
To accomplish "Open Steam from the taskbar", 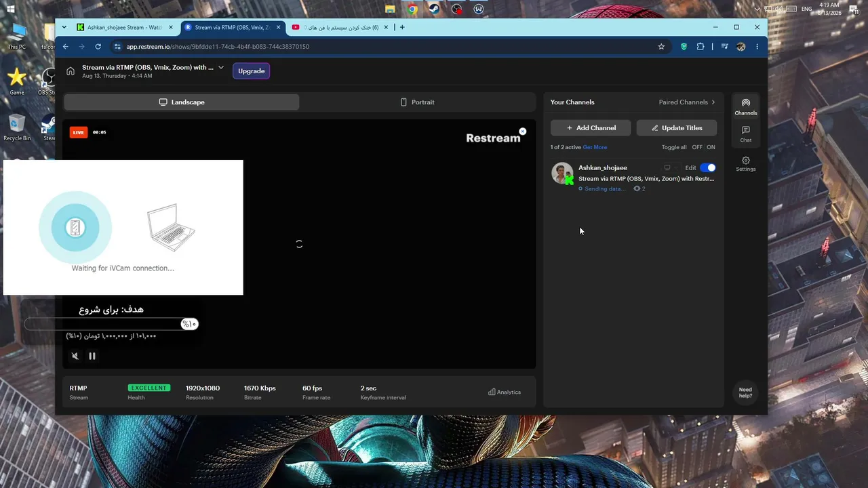I will [434, 9].
